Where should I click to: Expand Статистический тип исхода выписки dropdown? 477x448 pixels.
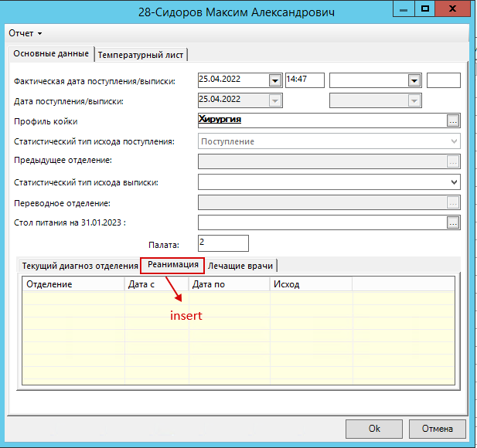[x=454, y=182]
